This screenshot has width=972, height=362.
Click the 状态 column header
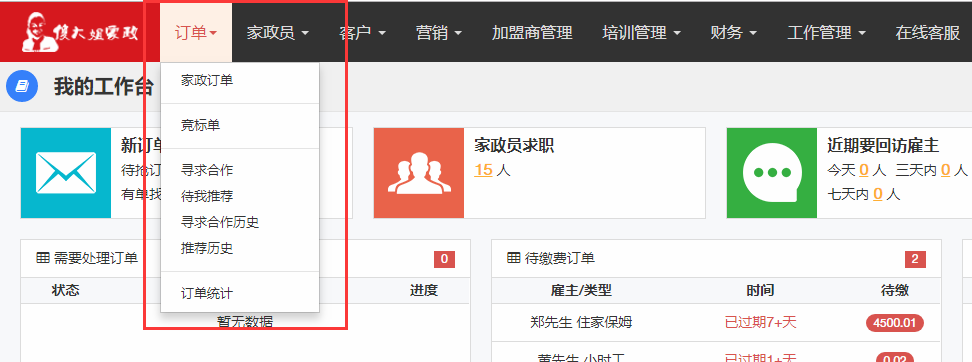pyautogui.click(x=66, y=290)
